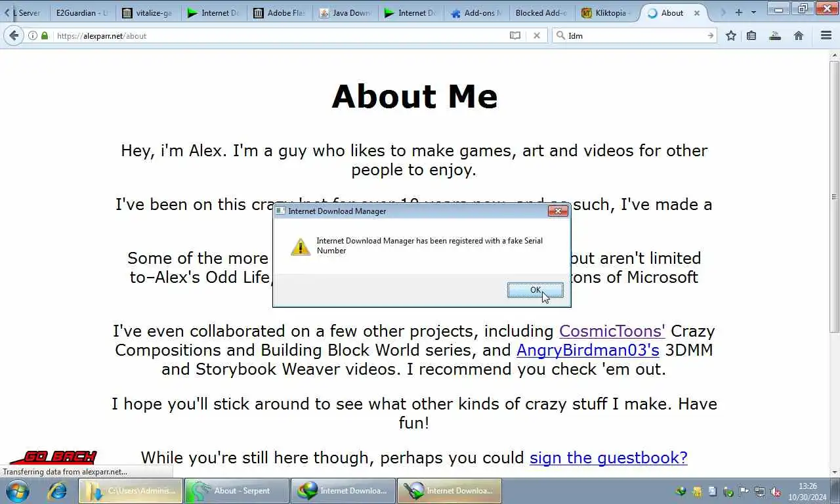This screenshot has height=504, width=840.
Task: Click the Transferring data from alexparr.net status text
Action: [x=65, y=472]
